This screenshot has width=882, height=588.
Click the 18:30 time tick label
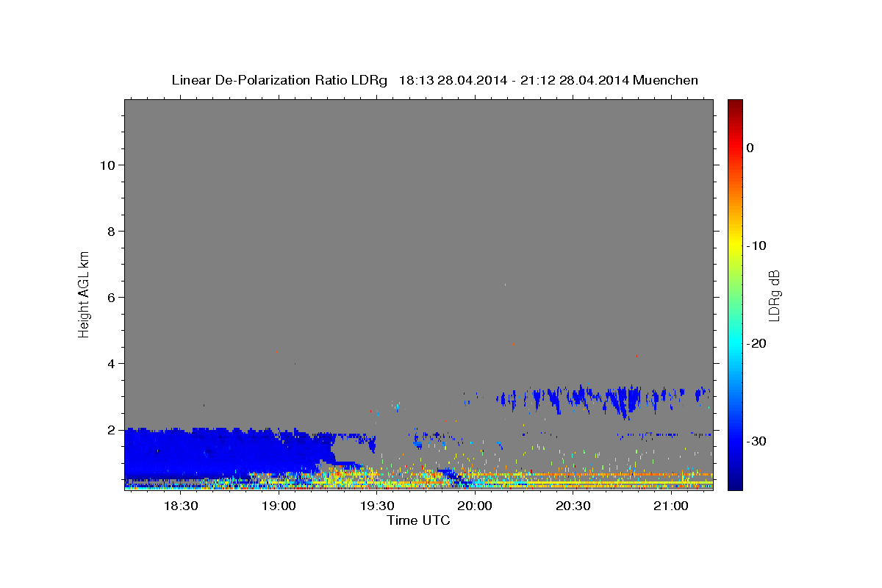pyautogui.click(x=180, y=506)
